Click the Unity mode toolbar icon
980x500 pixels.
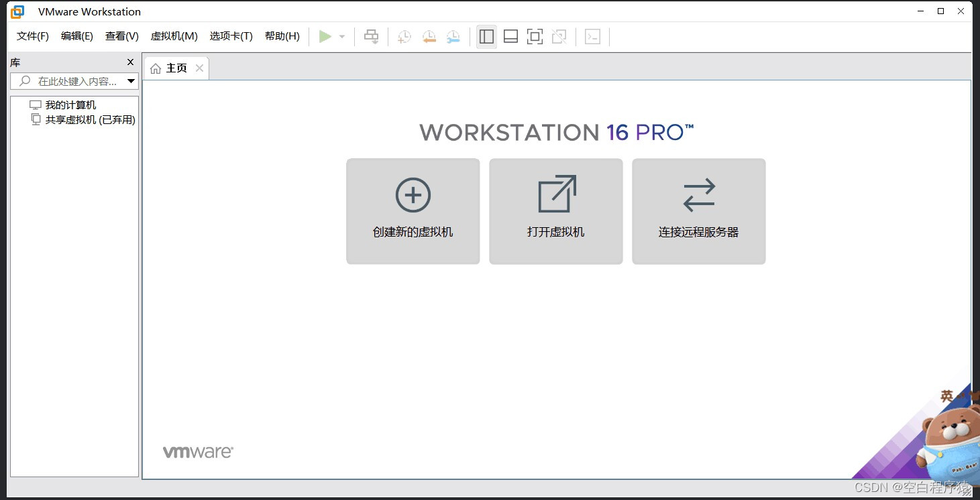pyautogui.click(x=559, y=36)
